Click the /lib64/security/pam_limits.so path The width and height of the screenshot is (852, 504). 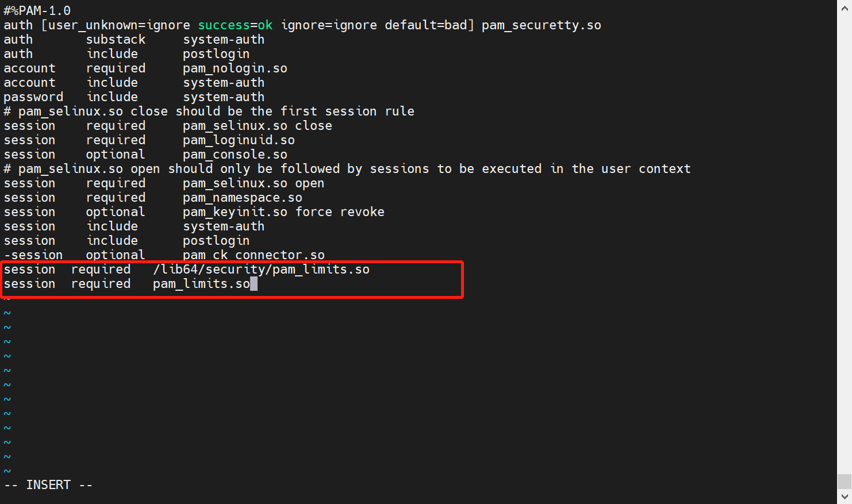[261, 270]
